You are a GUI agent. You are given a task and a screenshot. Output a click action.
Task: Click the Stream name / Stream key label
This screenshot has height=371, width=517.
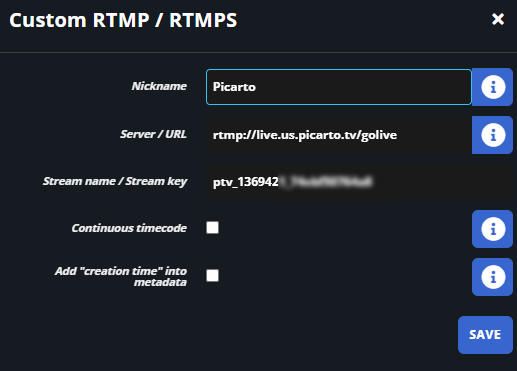115,181
